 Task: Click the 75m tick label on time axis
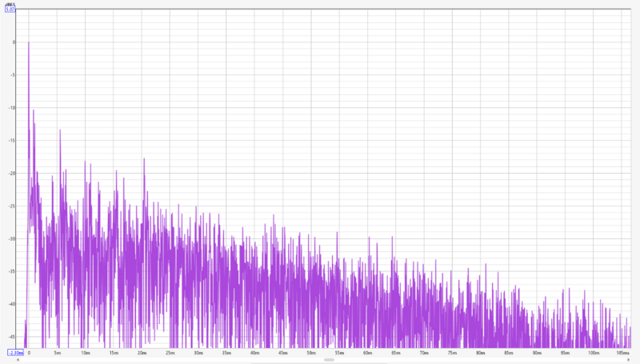(452, 353)
